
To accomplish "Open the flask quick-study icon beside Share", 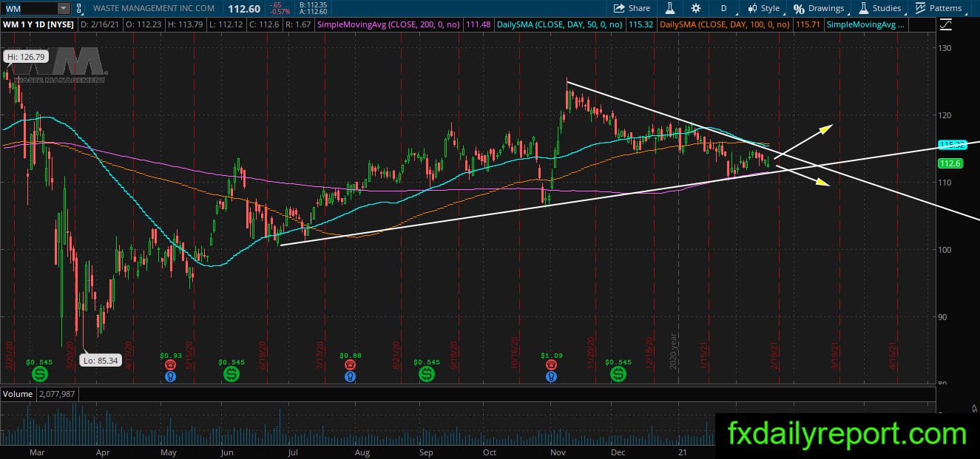I will (671, 8).
